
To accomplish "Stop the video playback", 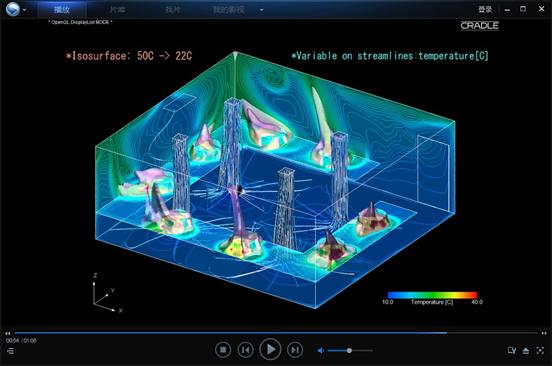I will 223,350.
